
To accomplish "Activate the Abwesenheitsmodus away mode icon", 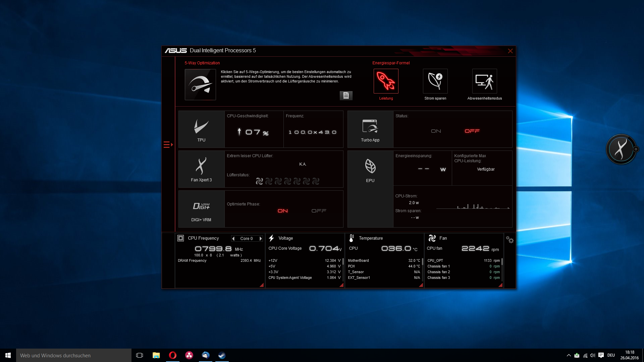I will point(484,81).
